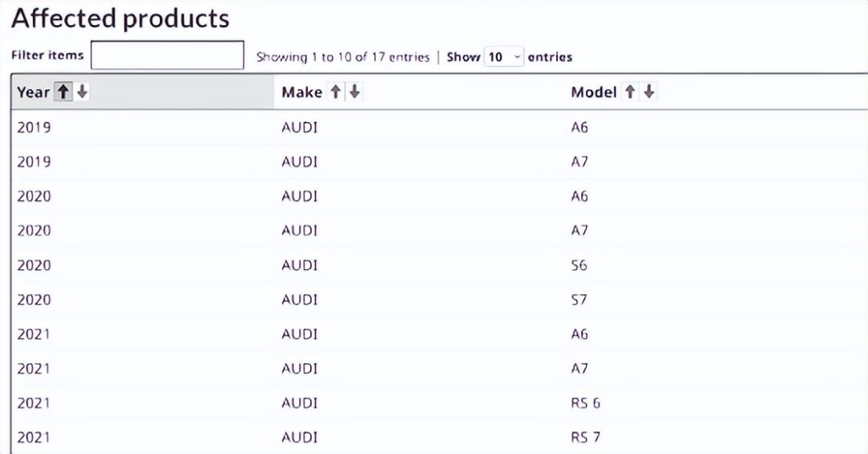Click the Model column header label

tap(593, 92)
